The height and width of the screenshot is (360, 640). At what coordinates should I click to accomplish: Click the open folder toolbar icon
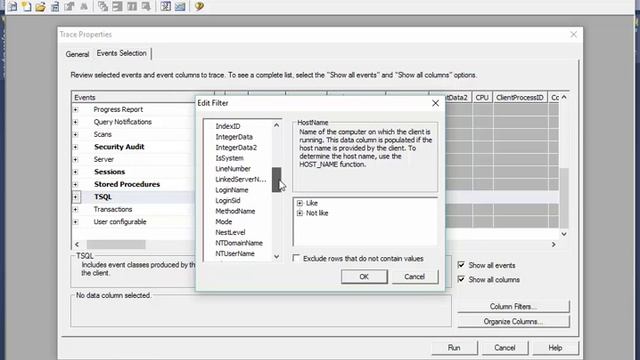(x=40, y=6)
